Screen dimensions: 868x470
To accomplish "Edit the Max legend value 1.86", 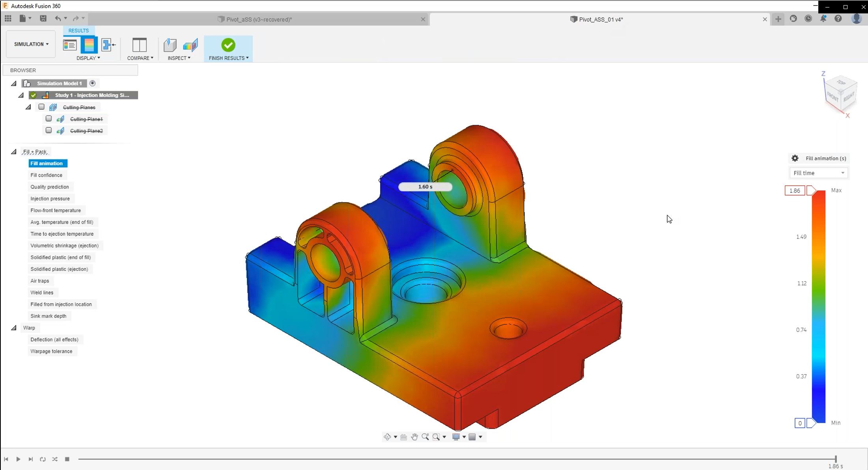I will (x=795, y=190).
